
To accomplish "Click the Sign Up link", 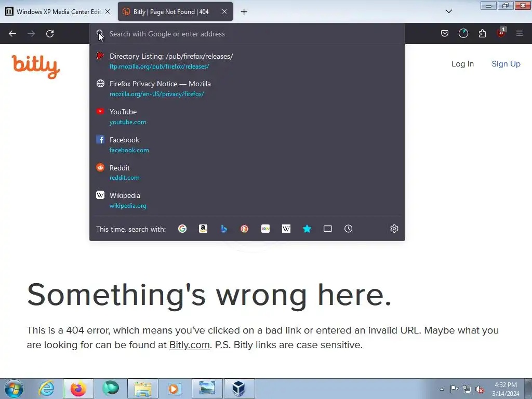I will click(506, 64).
